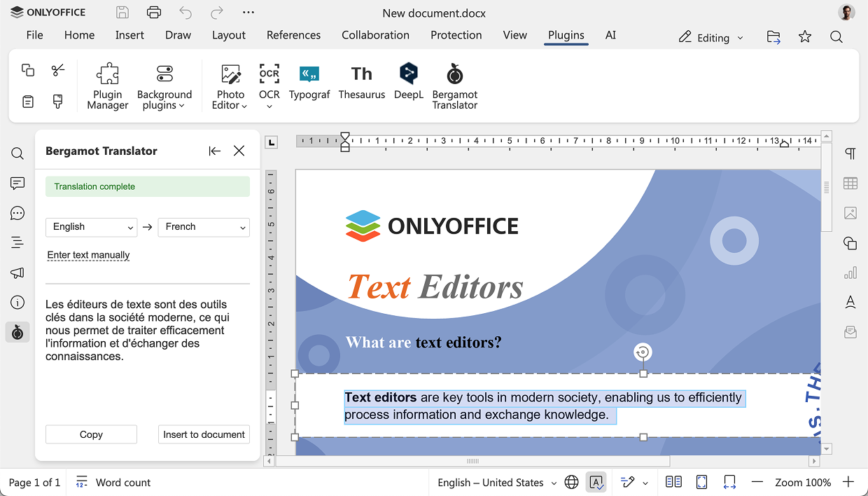Open the Search panel in left sidebar
868x496 pixels.
pos(17,153)
